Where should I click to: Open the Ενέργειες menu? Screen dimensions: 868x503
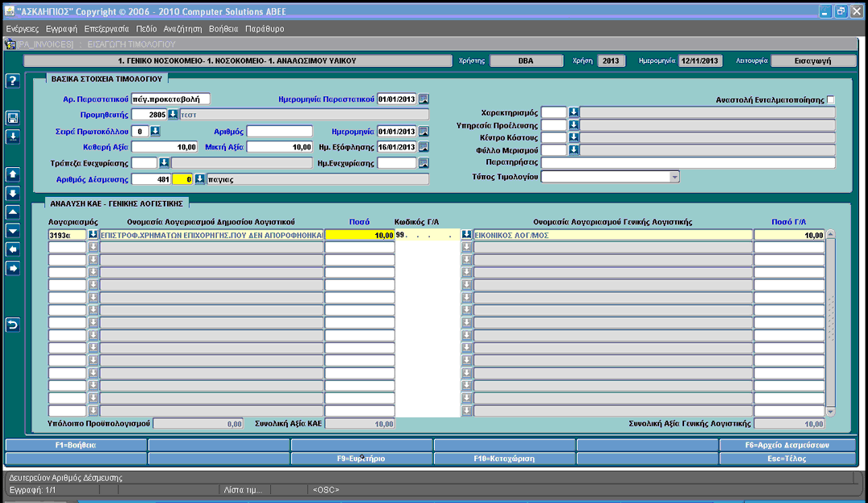(22, 29)
